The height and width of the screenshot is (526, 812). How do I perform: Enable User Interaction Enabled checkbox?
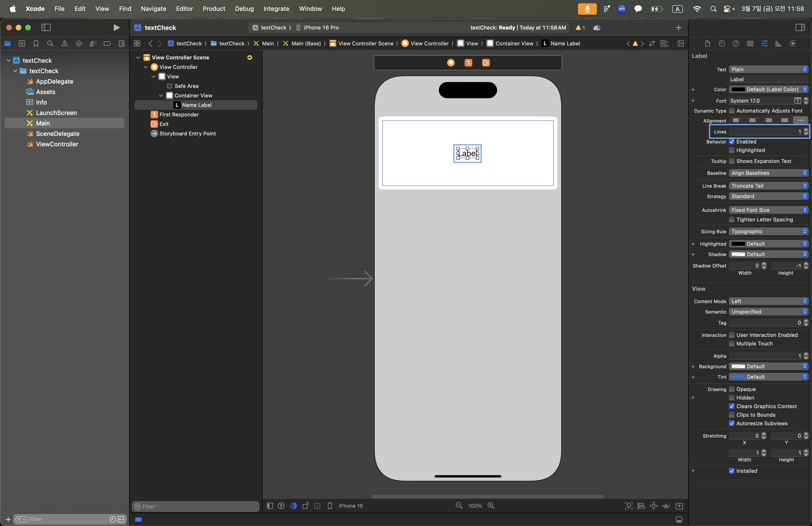(732, 335)
